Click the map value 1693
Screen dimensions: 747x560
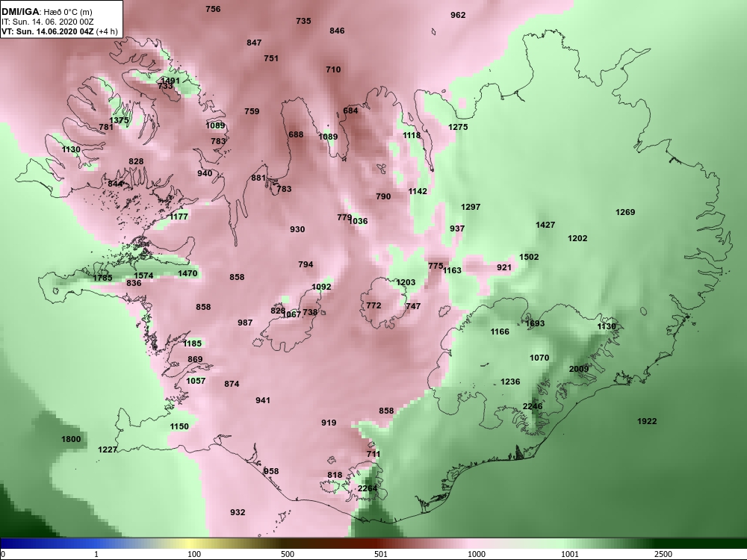pyautogui.click(x=535, y=324)
